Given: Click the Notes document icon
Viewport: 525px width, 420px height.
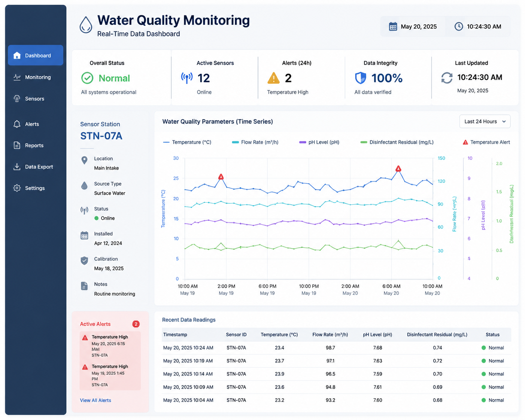Looking at the screenshot, I should point(85,286).
